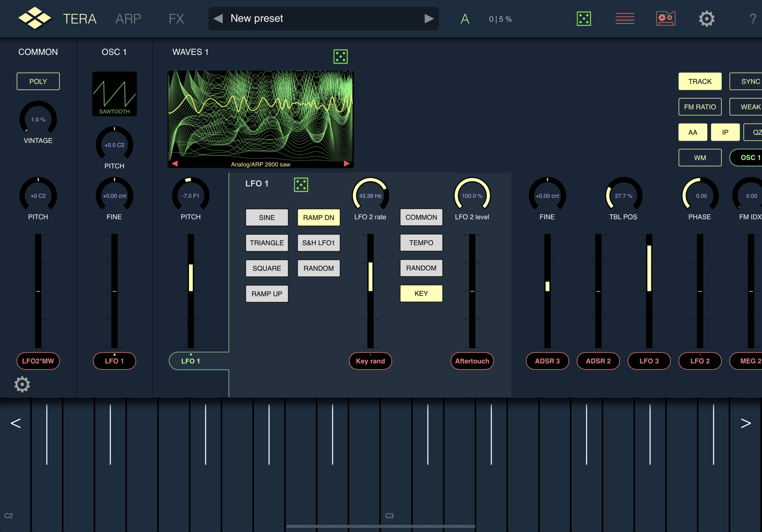Open the SAWTOOTH waveform selector

click(x=114, y=94)
